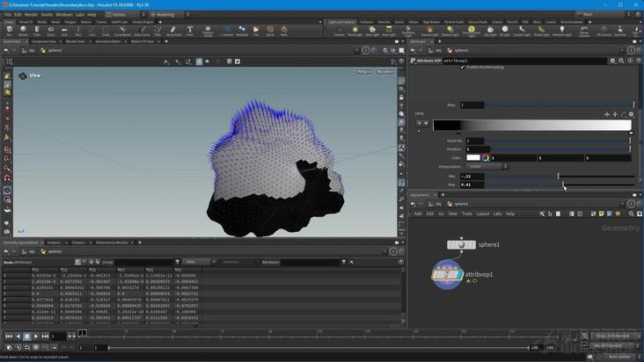Open Interpolation Linear dropdown

point(487,166)
